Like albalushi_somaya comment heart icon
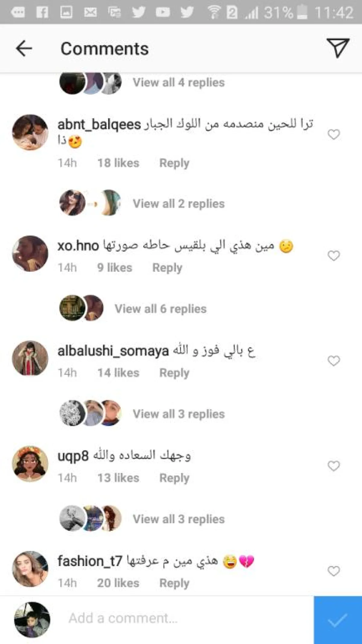 point(334,360)
